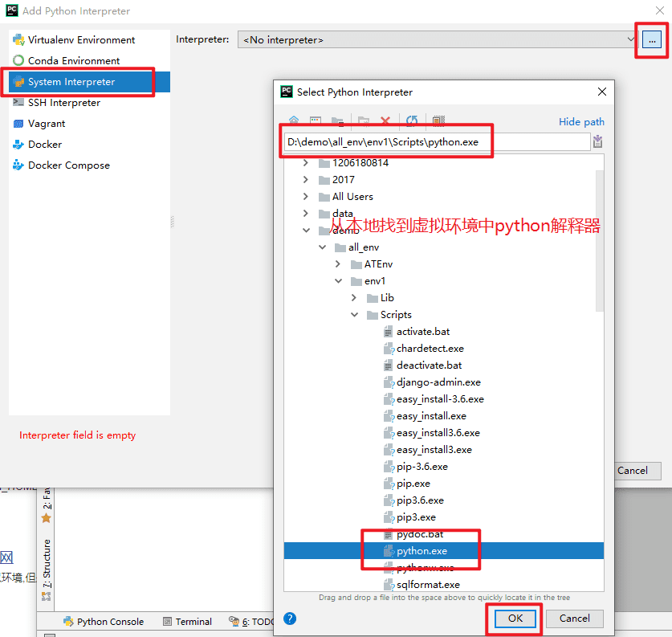The width and height of the screenshot is (672, 637).
Task: Select python.exe in the file tree
Action: pyautogui.click(x=443, y=551)
